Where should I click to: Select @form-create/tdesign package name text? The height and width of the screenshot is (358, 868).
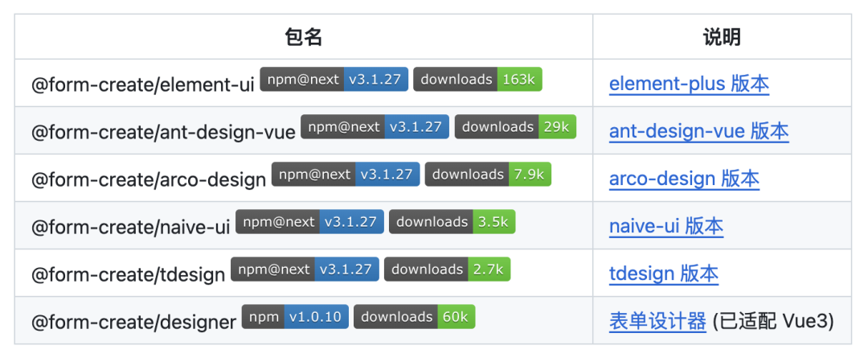coord(129,274)
